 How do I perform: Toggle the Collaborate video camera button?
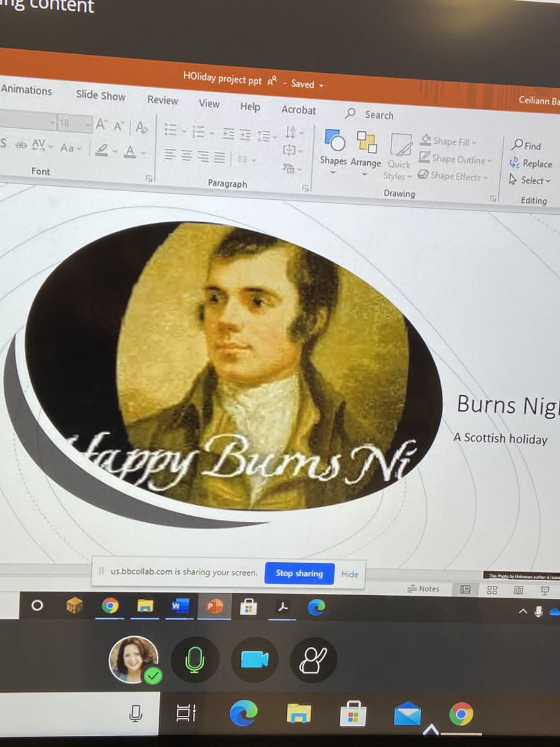point(254,660)
